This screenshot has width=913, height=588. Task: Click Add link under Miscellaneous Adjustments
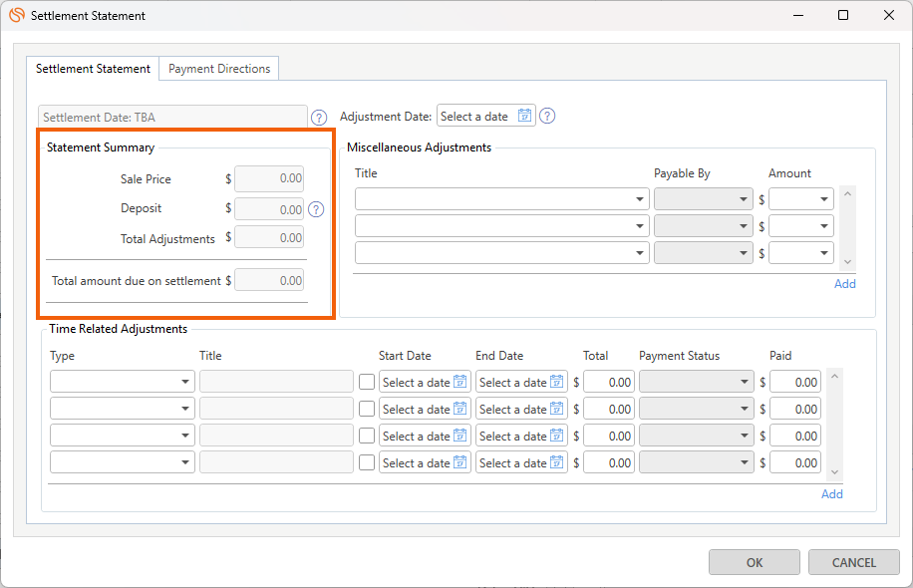coord(844,284)
